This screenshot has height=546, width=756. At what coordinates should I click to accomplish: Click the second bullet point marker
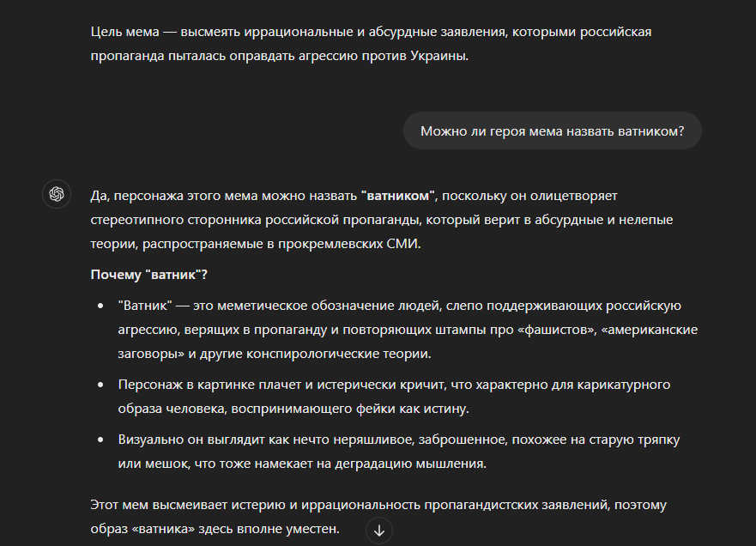(100, 385)
